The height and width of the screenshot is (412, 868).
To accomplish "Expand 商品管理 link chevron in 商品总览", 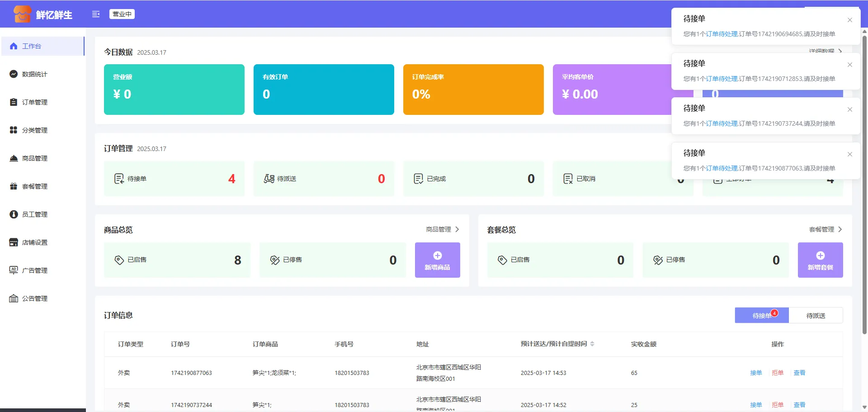I will tap(457, 229).
